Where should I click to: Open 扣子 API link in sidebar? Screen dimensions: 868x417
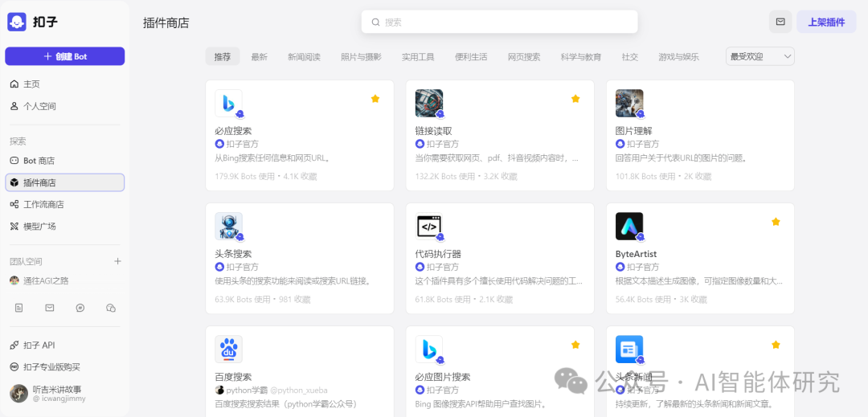coord(65,345)
